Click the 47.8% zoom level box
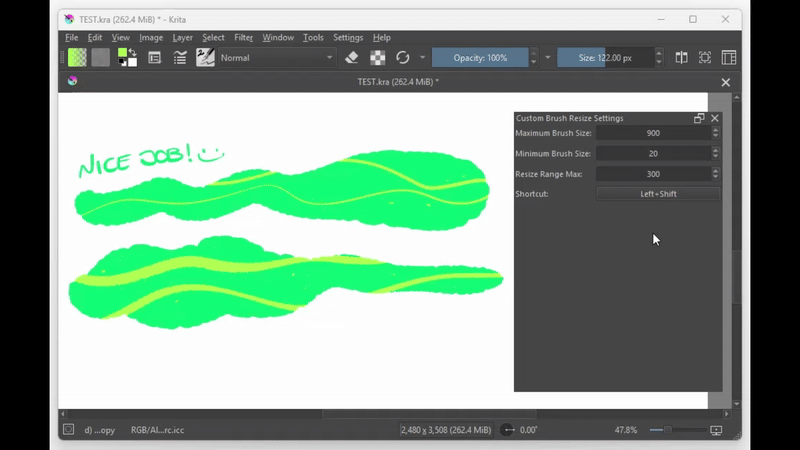Viewport: 800px width, 450px height. [x=626, y=430]
